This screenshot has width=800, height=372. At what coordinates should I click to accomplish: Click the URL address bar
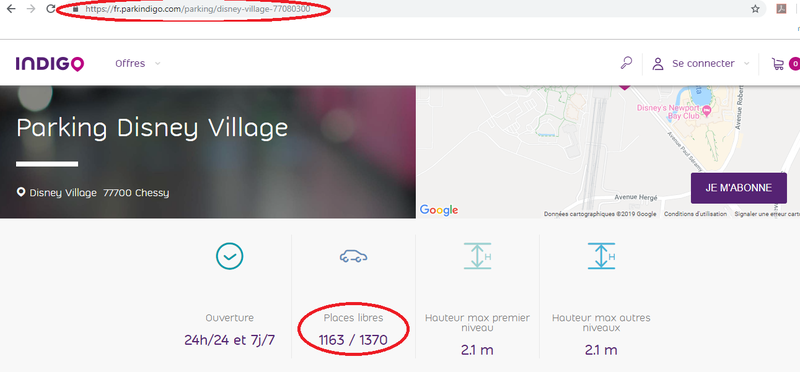408,9
